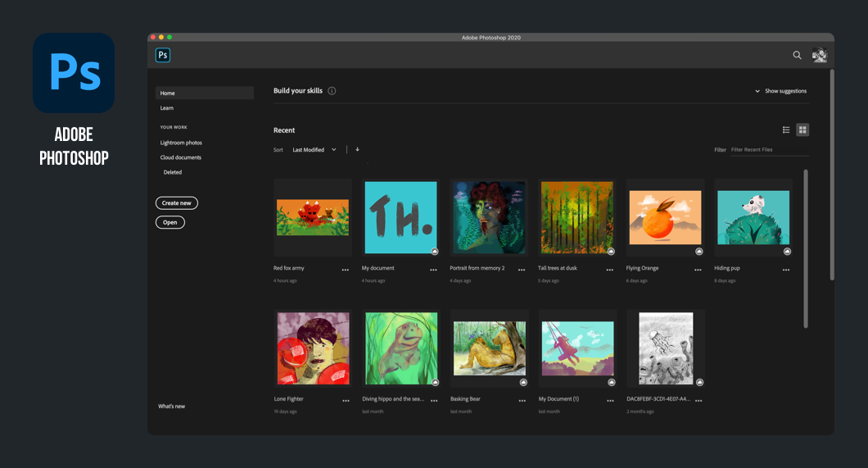The image size is (868, 468).
Task: Open the Basking Bear thumbnail
Action: click(490, 348)
